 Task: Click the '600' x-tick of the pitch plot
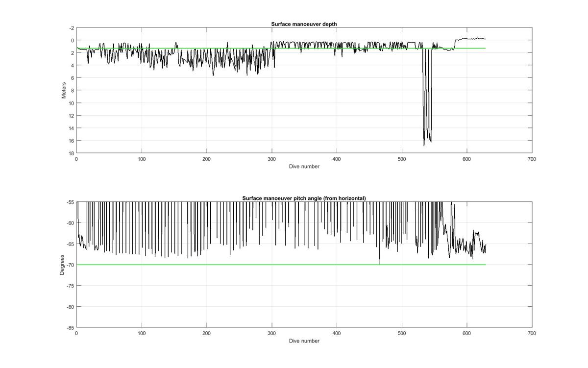(x=467, y=333)
